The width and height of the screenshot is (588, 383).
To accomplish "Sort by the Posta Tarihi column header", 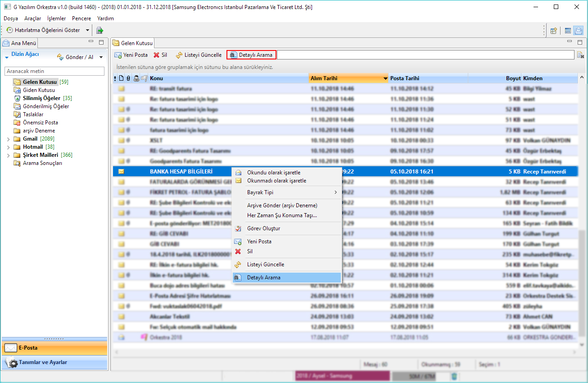I will pos(428,78).
